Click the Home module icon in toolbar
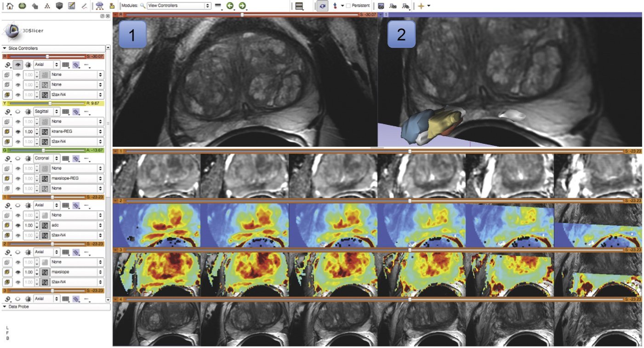Screen dimensions: 644x348 pyautogui.click(x=10, y=6)
